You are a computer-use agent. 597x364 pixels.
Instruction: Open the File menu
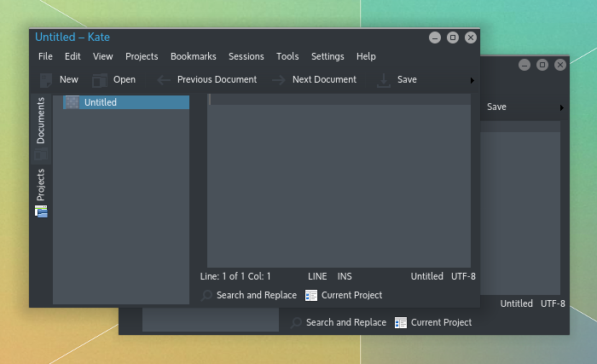(45, 56)
